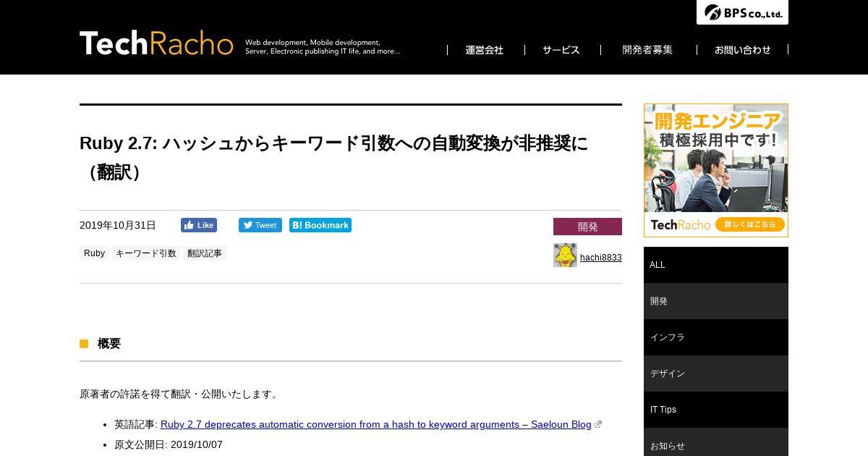Click the TechRacho logo in header
The width and height of the screenshot is (868, 456).
point(156,43)
